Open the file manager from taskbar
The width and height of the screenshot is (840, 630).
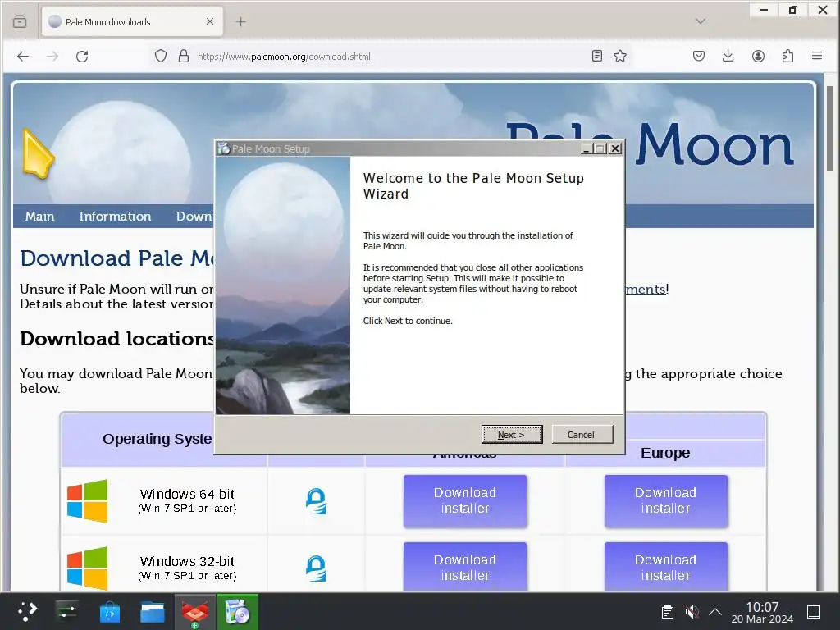point(152,612)
